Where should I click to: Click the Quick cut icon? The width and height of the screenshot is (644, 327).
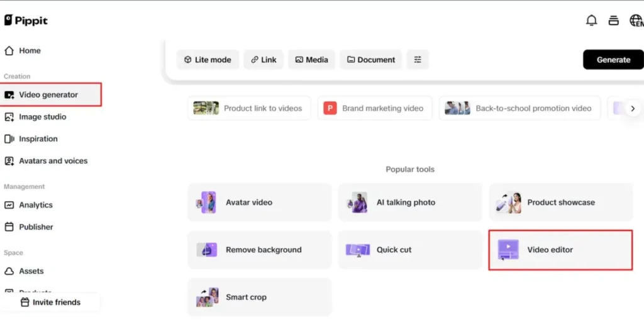coord(358,250)
